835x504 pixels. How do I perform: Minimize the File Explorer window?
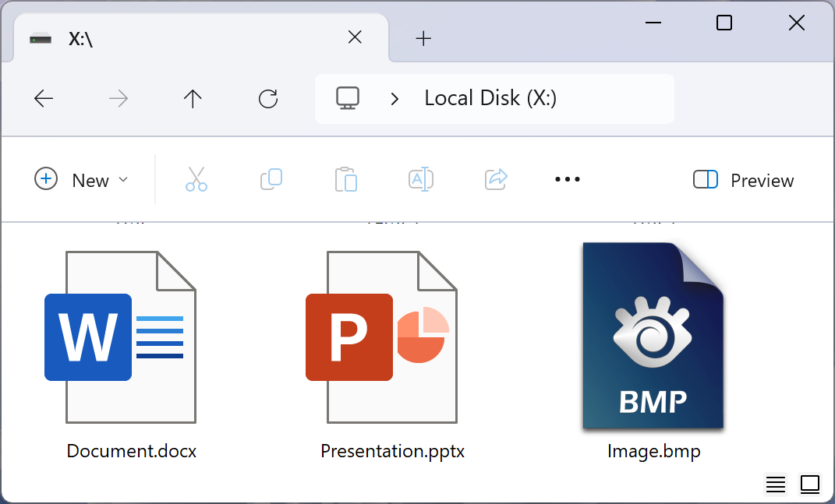[x=653, y=23]
